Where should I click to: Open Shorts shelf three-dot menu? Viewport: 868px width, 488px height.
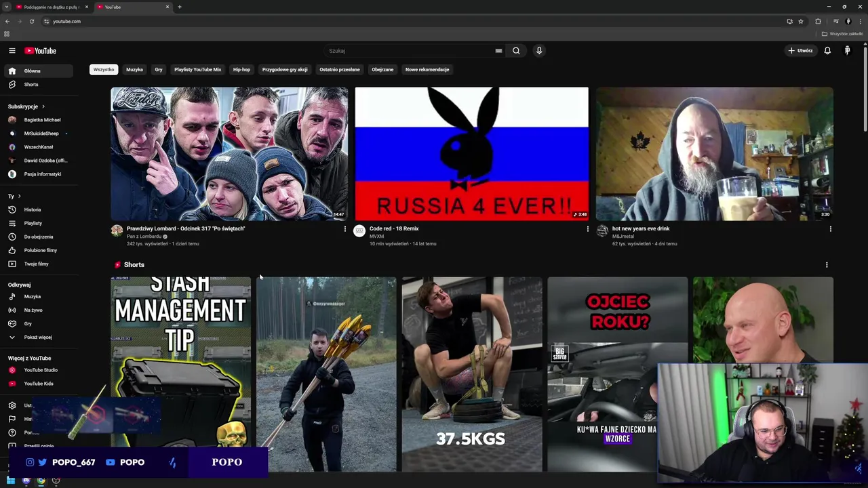click(x=827, y=265)
